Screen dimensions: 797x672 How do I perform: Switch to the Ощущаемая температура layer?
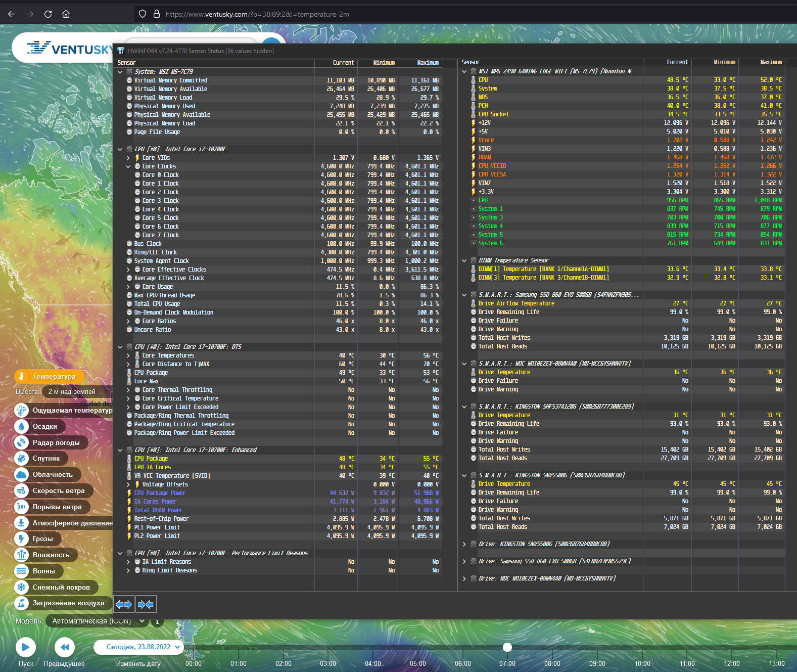click(x=64, y=410)
